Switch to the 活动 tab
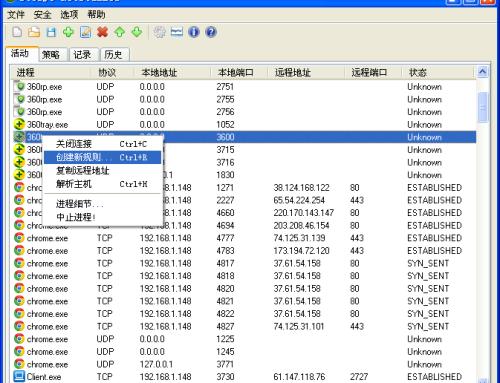The width and height of the screenshot is (500, 383). pos(21,53)
